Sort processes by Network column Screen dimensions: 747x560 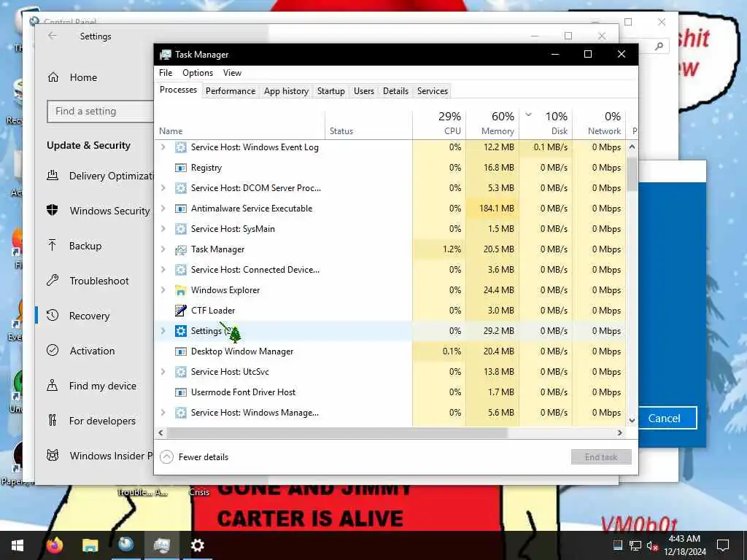600,124
